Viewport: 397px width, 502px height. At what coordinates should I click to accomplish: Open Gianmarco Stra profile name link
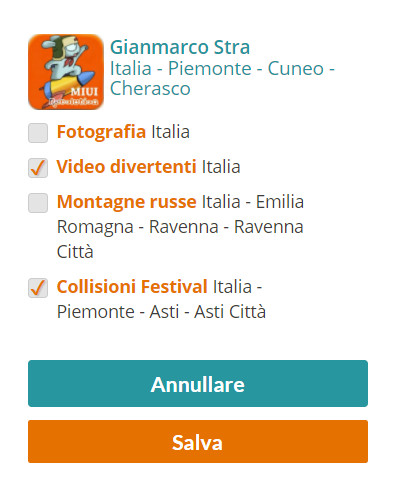point(180,47)
